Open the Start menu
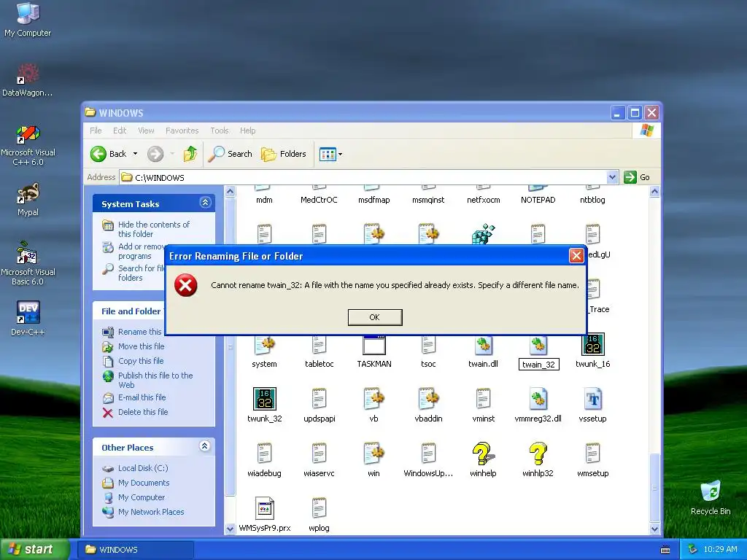The width and height of the screenshot is (747, 560). [x=34, y=549]
